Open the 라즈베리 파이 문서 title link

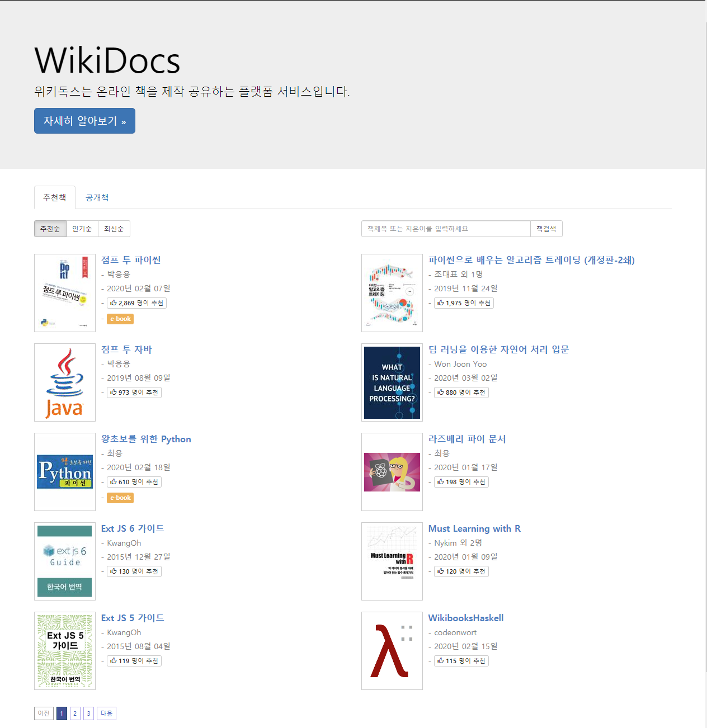click(467, 439)
